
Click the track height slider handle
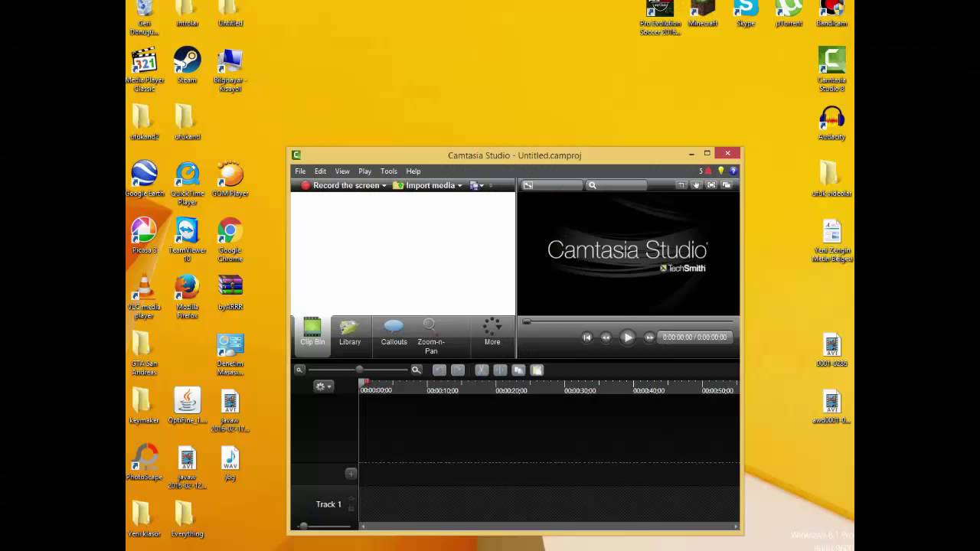click(304, 526)
